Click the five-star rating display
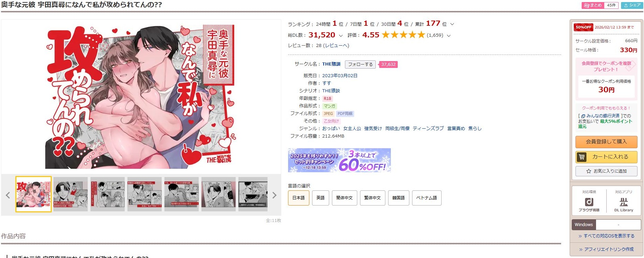 point(403,35)
